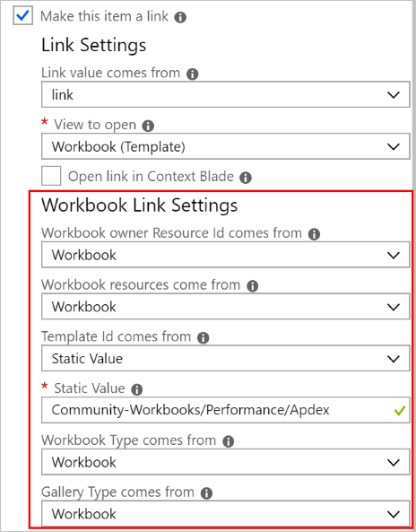Expand Workbook resources come from dropdown
The image size is (416, 532).
[x=225, y=307]
